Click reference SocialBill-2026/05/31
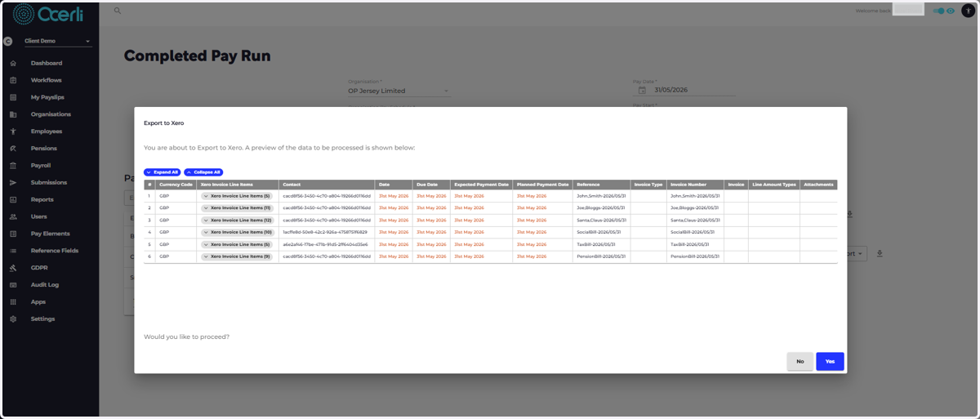The image size is (980, 419). click(599, 232)
